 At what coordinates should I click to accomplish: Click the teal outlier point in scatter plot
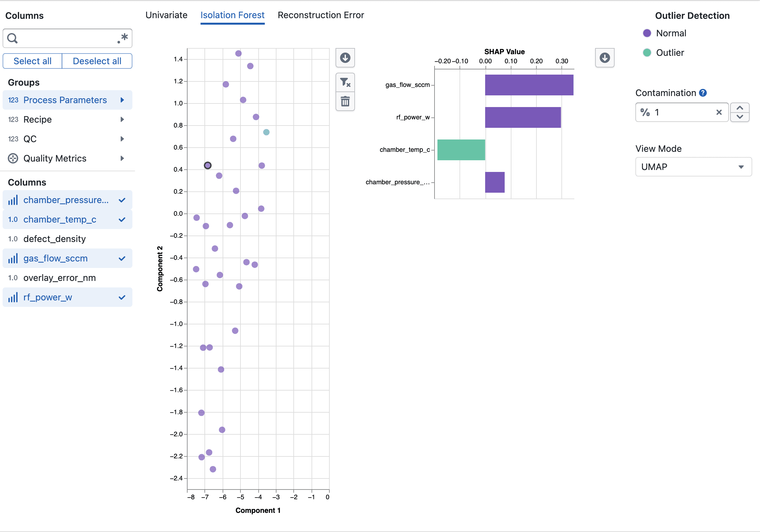coord(266,132)
